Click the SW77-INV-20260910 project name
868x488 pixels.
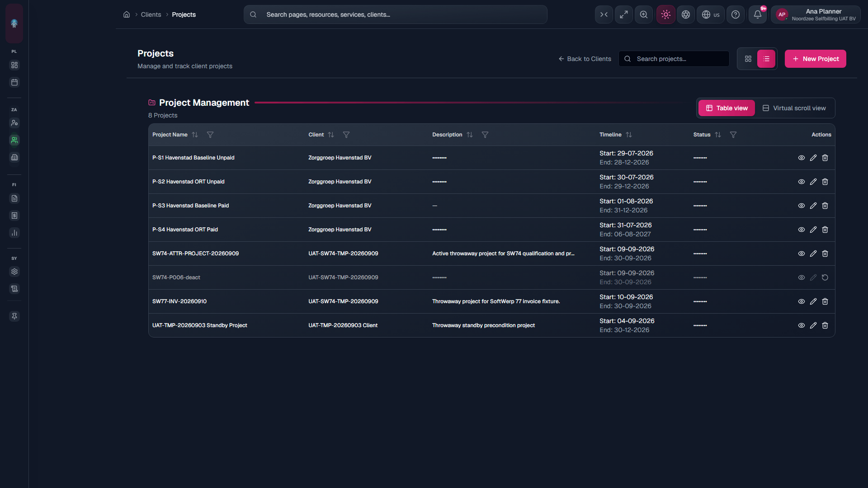click(179, 301)
